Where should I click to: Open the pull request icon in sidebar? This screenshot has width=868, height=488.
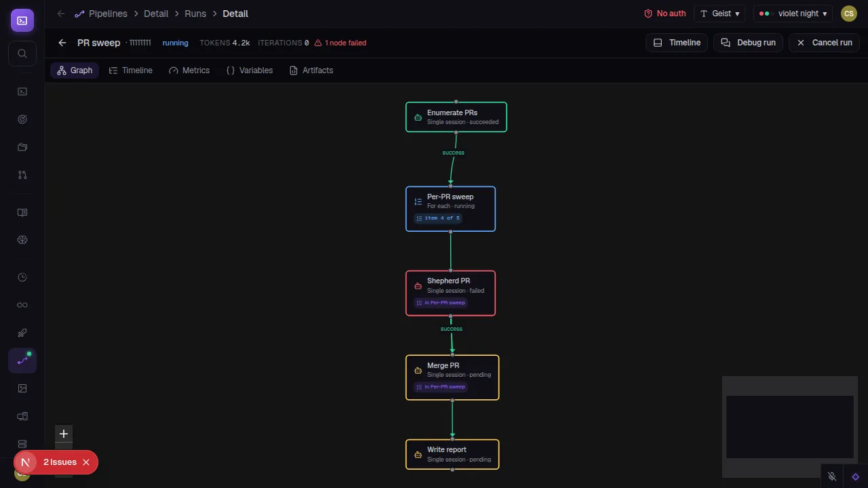22,175
